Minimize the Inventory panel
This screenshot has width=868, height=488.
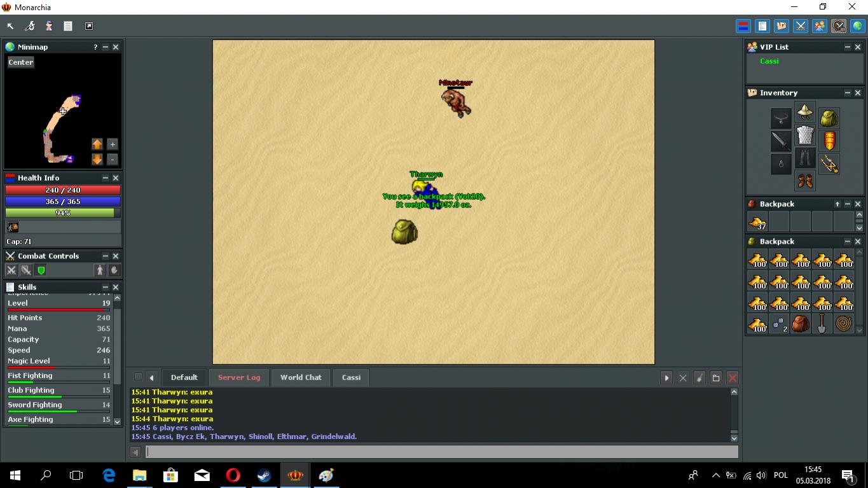coord(847,93)
